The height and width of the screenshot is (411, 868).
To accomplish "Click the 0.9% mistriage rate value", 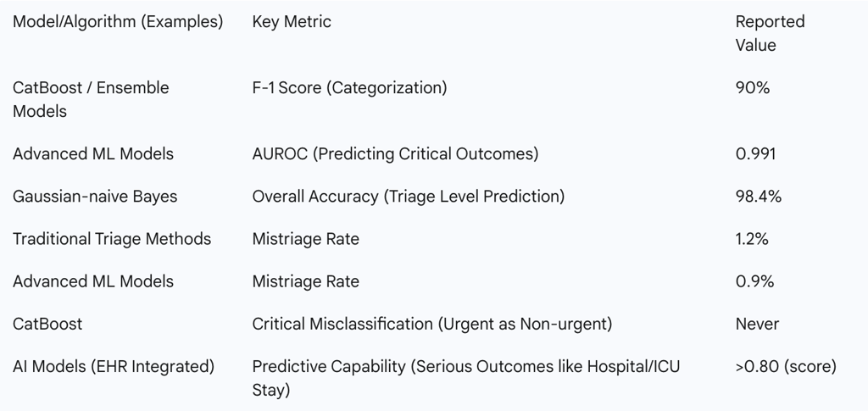I will click(754, 280).
